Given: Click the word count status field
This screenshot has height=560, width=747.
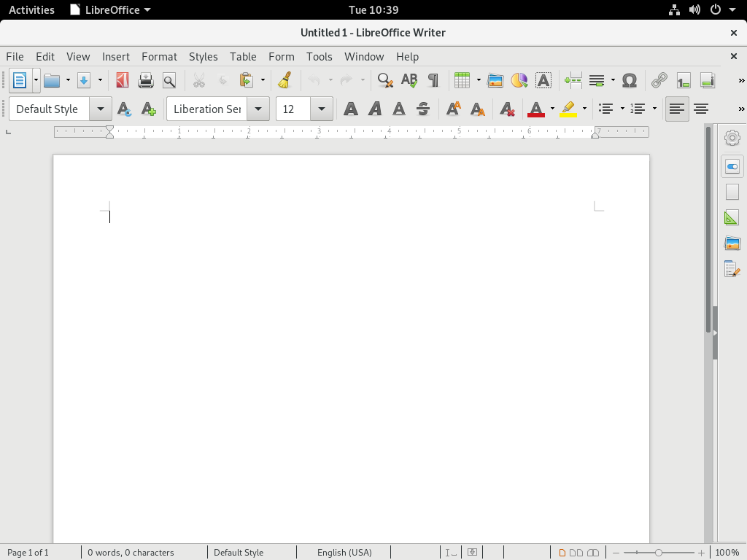Looking at the screenshot, I should pos(131,553).
